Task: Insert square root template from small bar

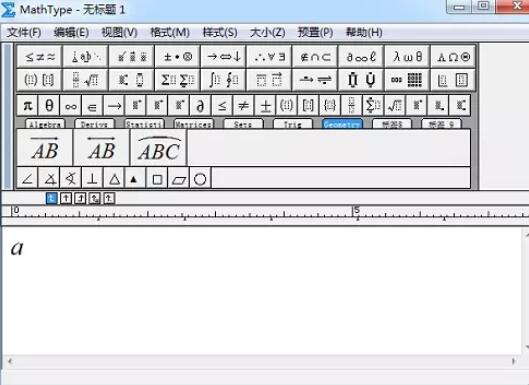Action: click(x=394, y=106)
